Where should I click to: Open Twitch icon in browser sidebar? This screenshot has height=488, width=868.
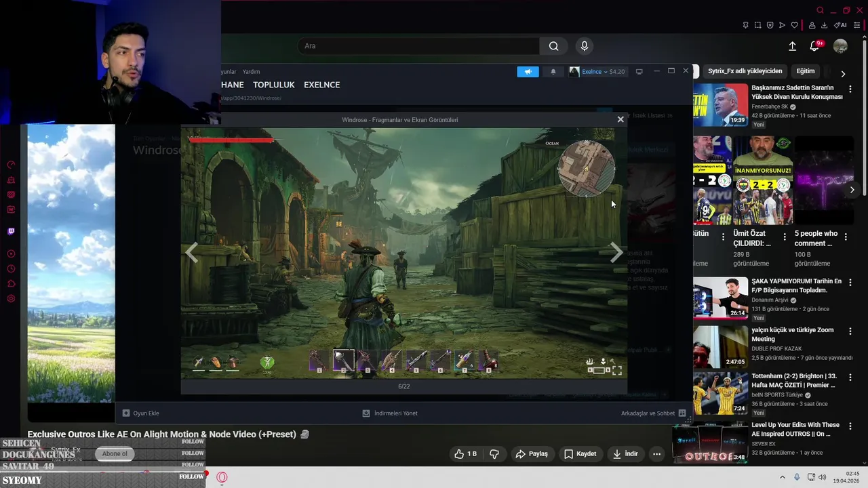pos(11,232)
